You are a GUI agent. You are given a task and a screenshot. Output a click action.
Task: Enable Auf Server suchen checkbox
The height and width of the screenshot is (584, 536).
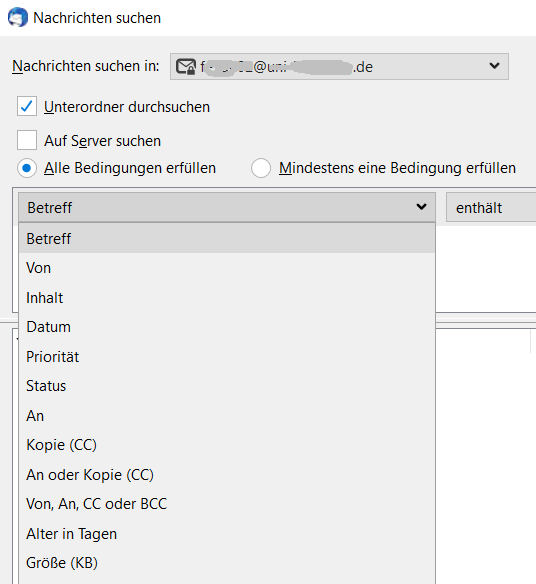pos(27,140)
